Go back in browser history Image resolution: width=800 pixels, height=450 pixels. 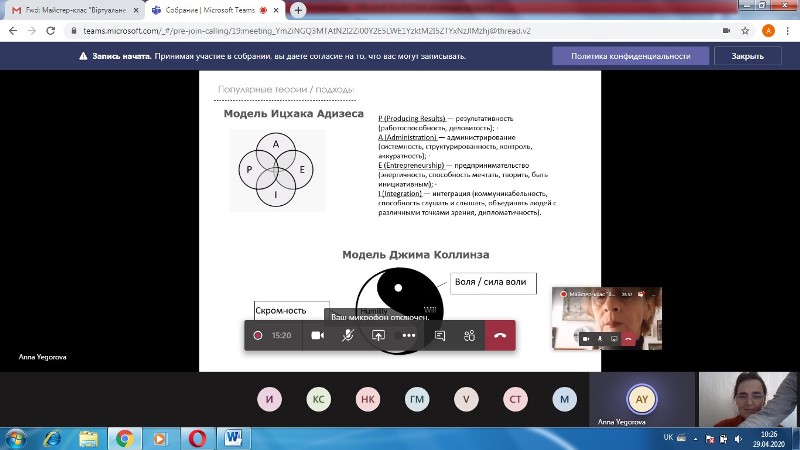pyautogui.click(x=13, y=31)
